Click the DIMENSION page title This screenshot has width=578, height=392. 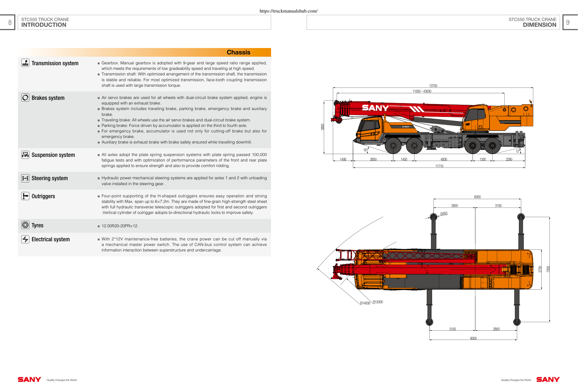tap(540, 25)
